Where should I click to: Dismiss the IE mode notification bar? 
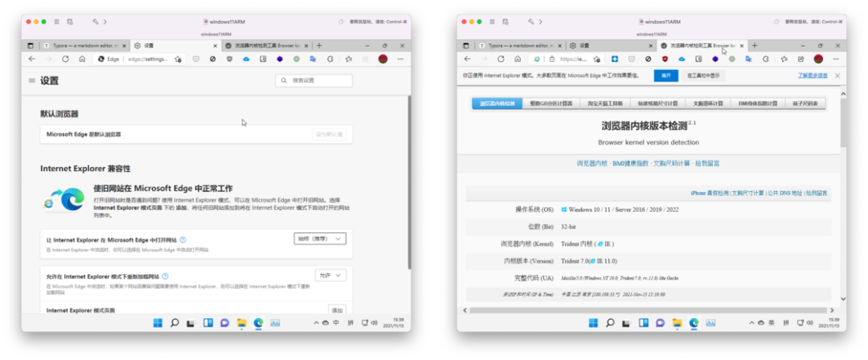(x=837, y=76)
